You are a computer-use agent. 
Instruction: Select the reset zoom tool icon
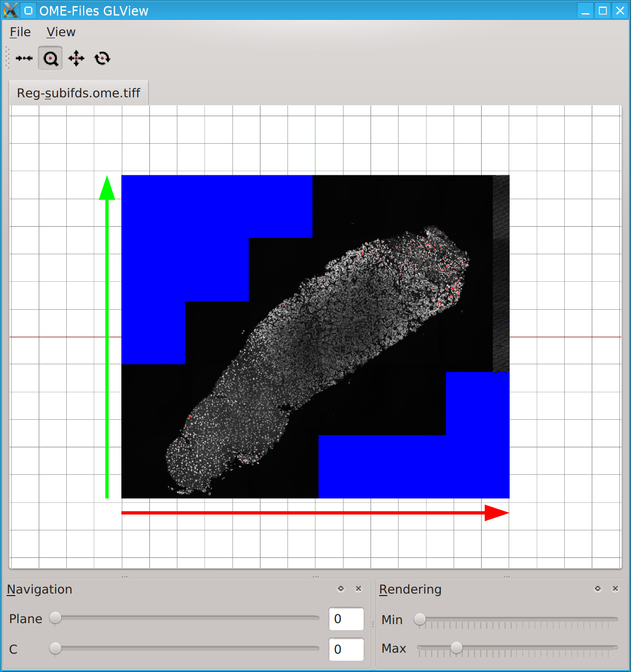pyautogui.click(x=24, y=59)
